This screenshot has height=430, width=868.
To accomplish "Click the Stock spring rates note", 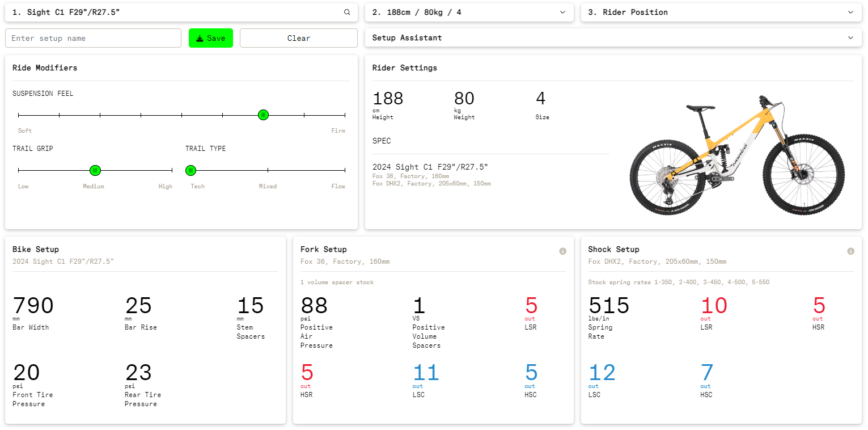I will coord(679,282).
